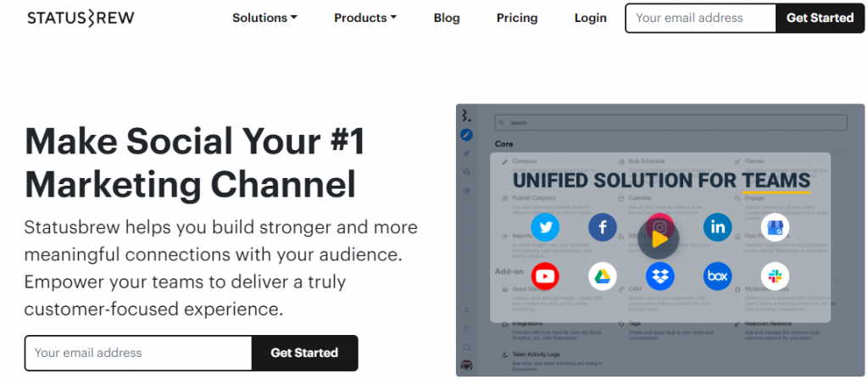
Task: Click the Facebook icon in video preview
Action: pos(603,227)
